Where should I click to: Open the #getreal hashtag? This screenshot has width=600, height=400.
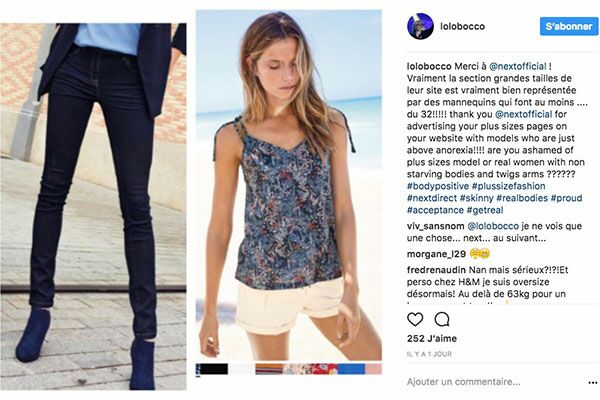pos(484,210)
